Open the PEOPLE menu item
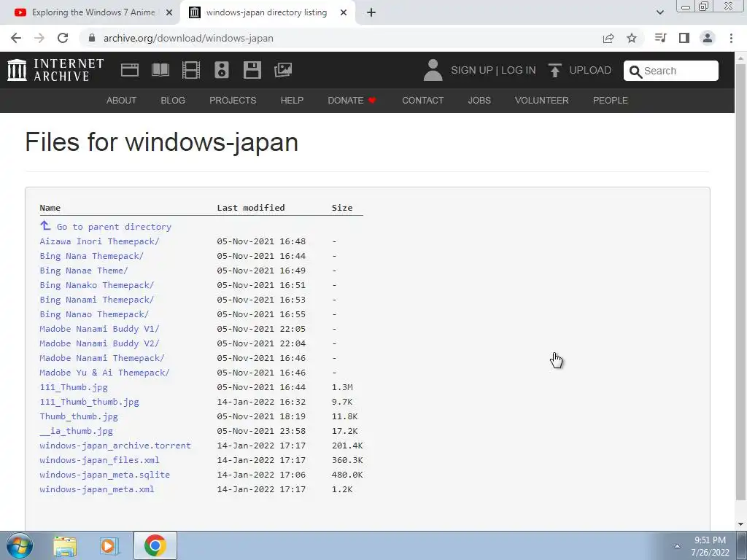Image resolution: width=747 pixels, height=560 pixels. pyautogui.click(x=611, y=101)
